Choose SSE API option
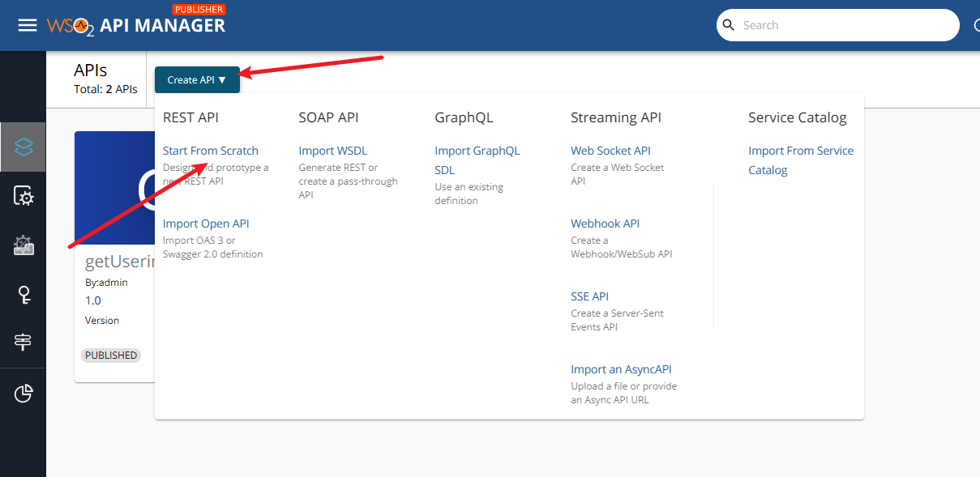The width and height of the screenshot is (980, 477). [590, 296]
